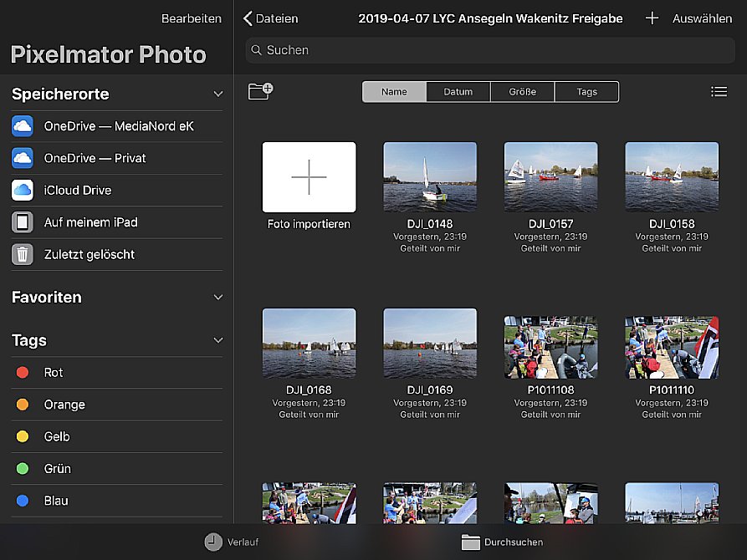Screen dimensions: 747x560
Task: Open iCloud Drive location
Action: click(77, 191)
